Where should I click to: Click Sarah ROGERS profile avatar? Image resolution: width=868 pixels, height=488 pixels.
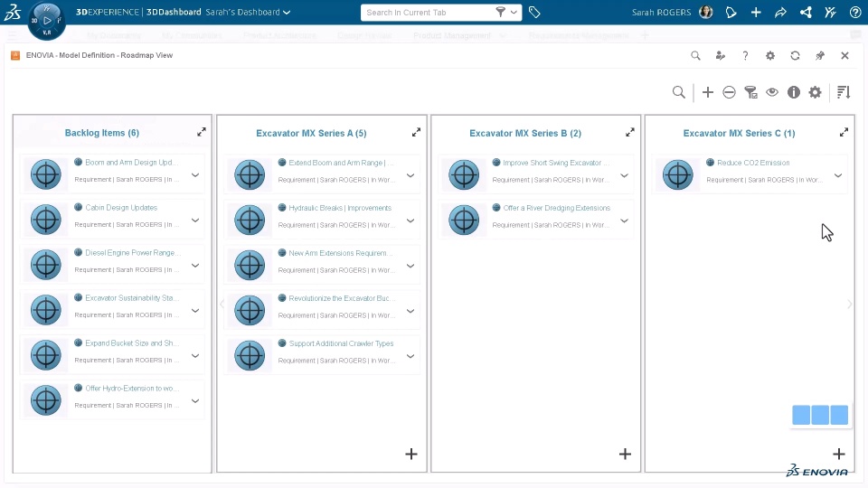pyautogui.click(x=706, y=12)
